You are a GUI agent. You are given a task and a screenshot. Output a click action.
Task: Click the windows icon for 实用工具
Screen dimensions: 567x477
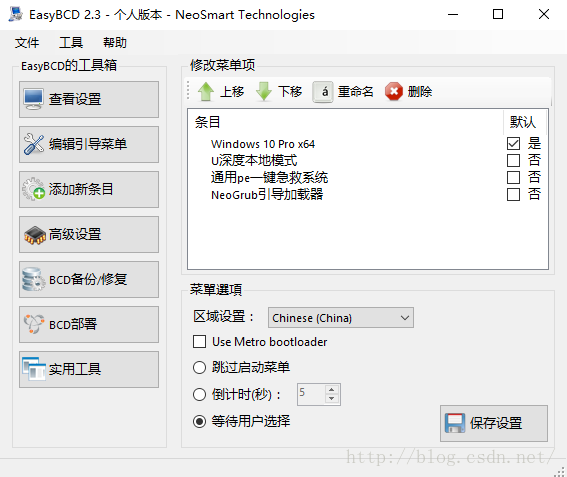(34, 369)
